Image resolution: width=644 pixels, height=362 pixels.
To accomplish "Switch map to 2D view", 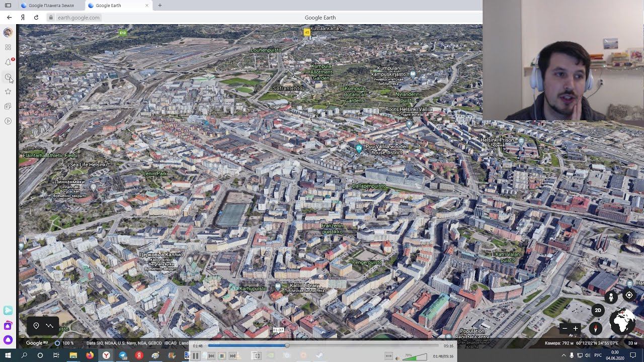I will pos(598,310).
